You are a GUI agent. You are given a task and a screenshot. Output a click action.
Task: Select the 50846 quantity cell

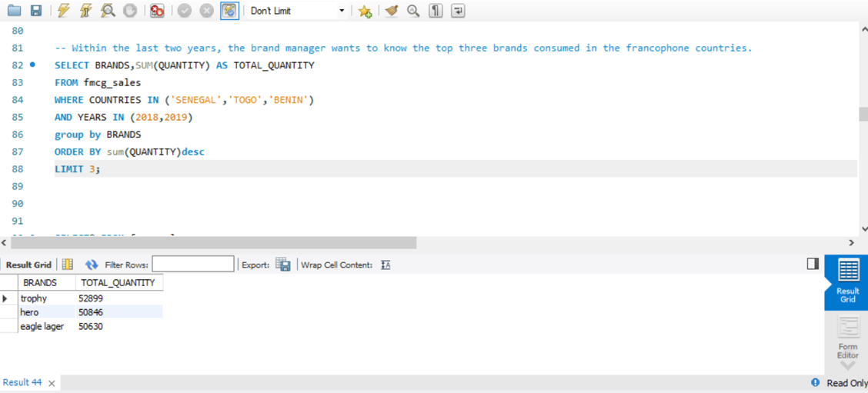pos(119,312)
